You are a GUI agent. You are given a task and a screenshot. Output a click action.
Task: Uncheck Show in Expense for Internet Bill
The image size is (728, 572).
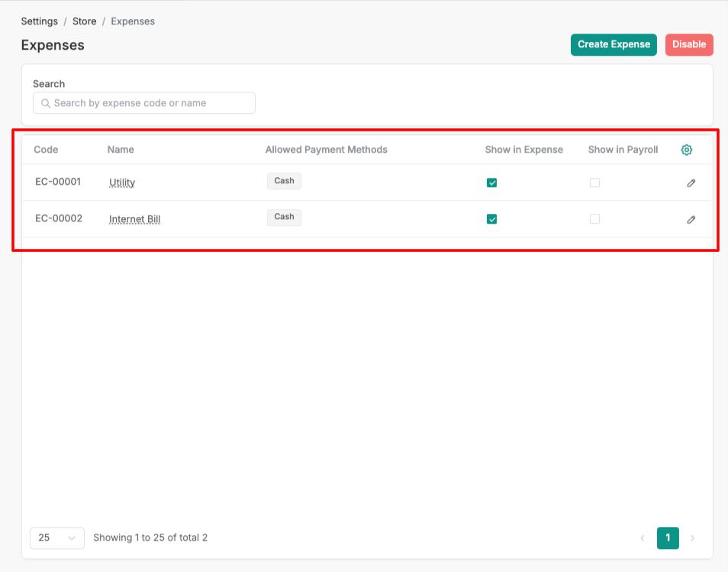click(x=492, y=219)
